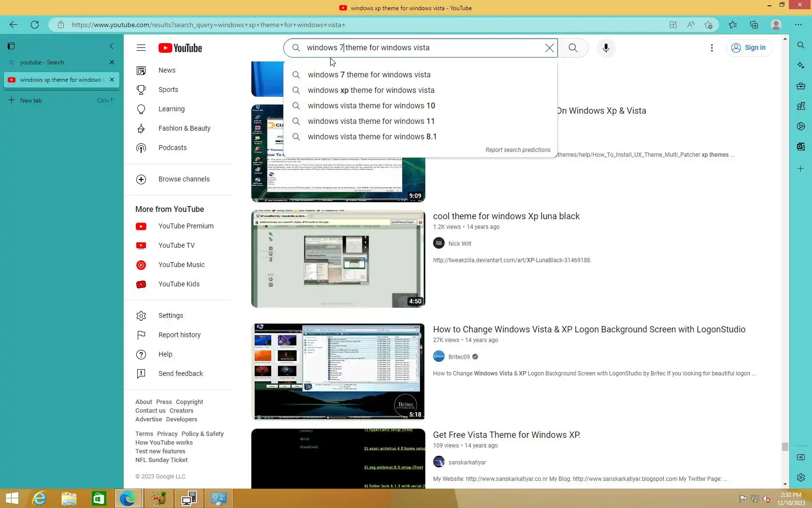812x508 pixels.
Task: Open browser favorites star icon
Action: pos(733,25)
